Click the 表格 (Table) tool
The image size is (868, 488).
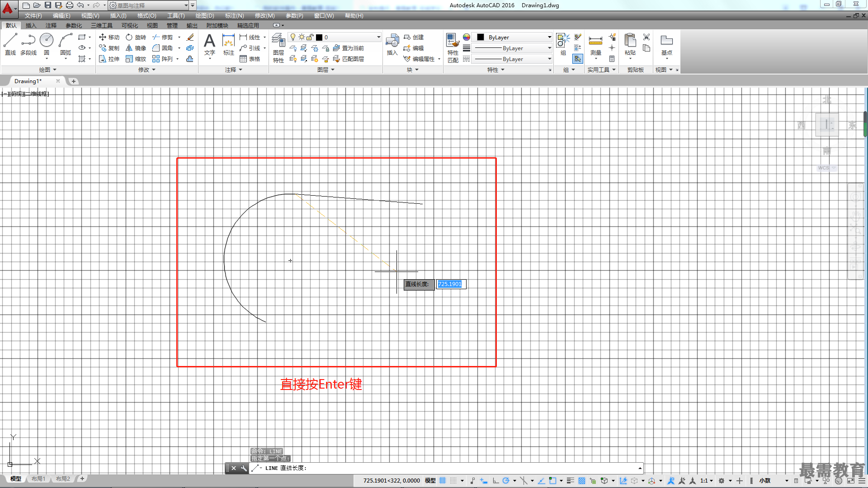pos(250,59)
